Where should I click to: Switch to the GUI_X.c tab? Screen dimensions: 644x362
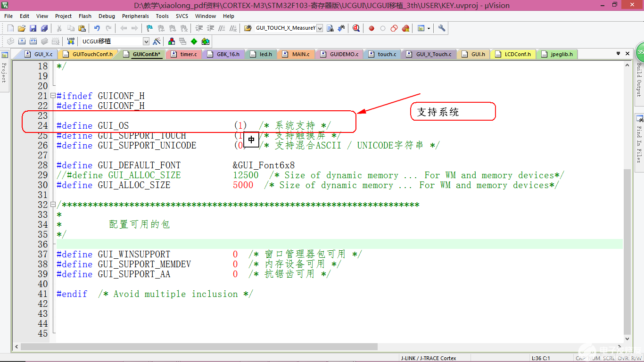pos(39,54)
